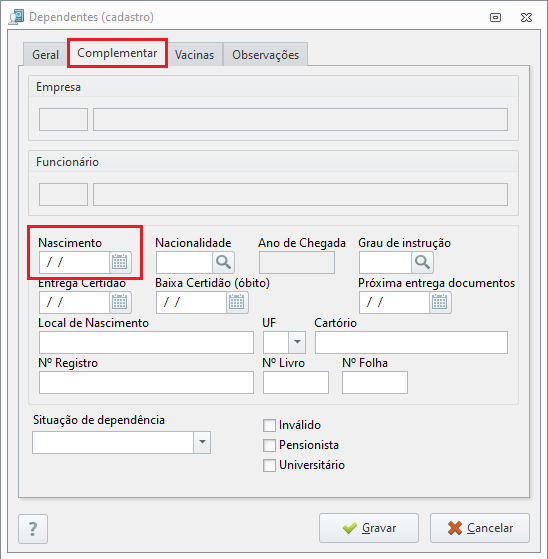Open Próxima entrega documentos calendar icon

440,302
